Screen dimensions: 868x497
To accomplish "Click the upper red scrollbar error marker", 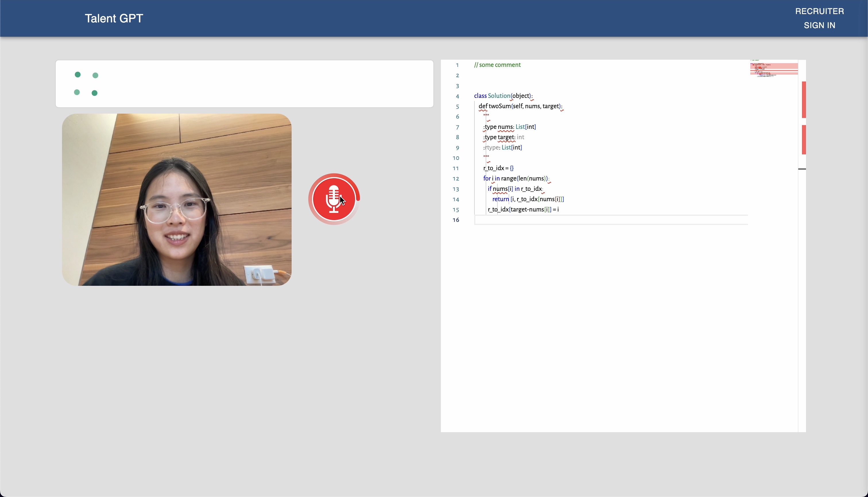I will [804, 100].
